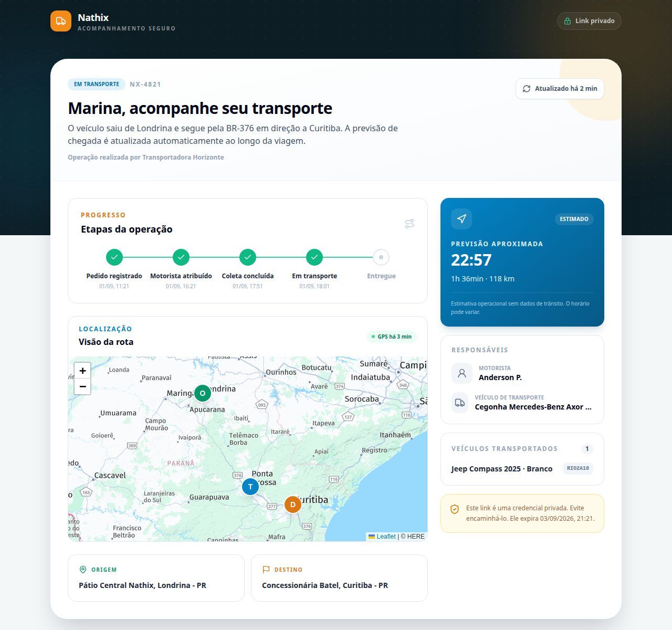Click the ESTIMADO badge on the ETA card

click(x=574, y=219)
